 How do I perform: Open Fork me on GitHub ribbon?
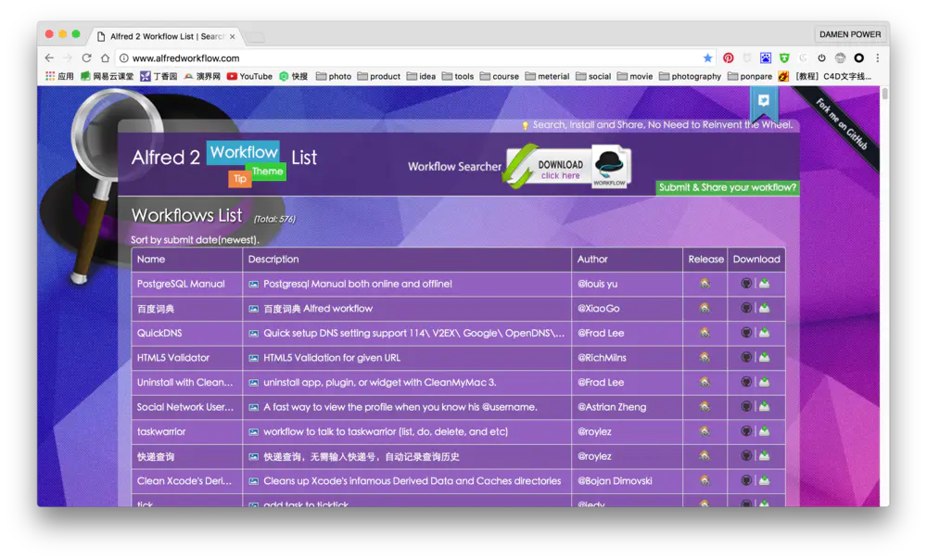[842, 123]
